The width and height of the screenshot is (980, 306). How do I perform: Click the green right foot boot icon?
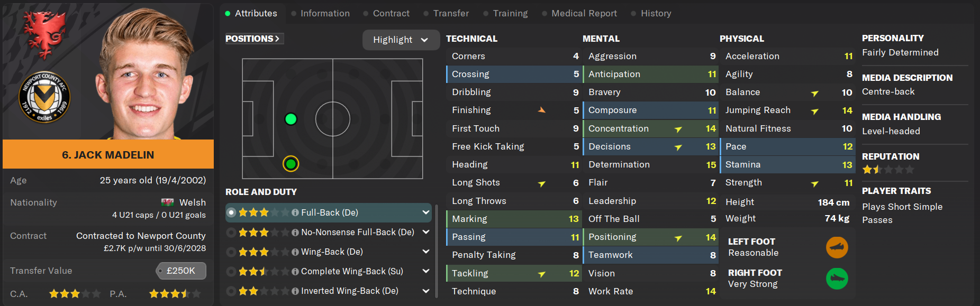[x=837, y=279]
